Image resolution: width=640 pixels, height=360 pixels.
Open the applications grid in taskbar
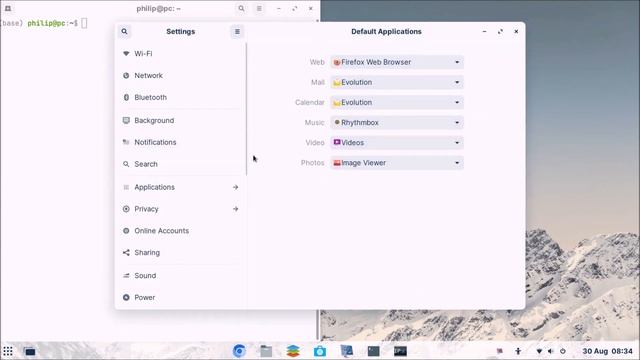[8, 351]
